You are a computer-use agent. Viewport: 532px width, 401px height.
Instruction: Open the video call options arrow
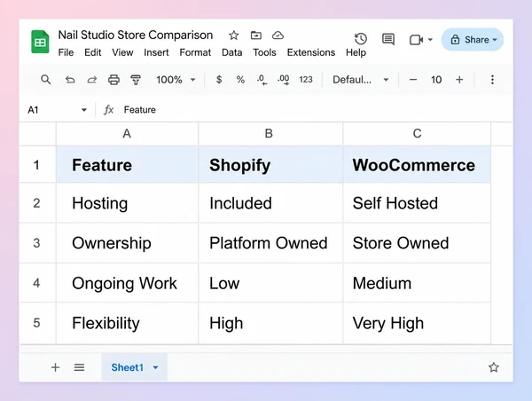[430, 40]
